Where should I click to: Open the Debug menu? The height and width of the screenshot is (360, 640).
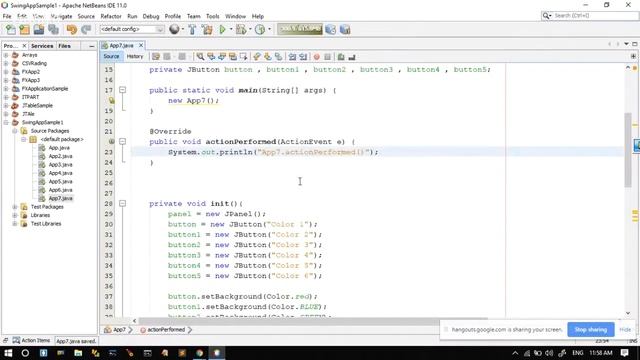[151, 16]
